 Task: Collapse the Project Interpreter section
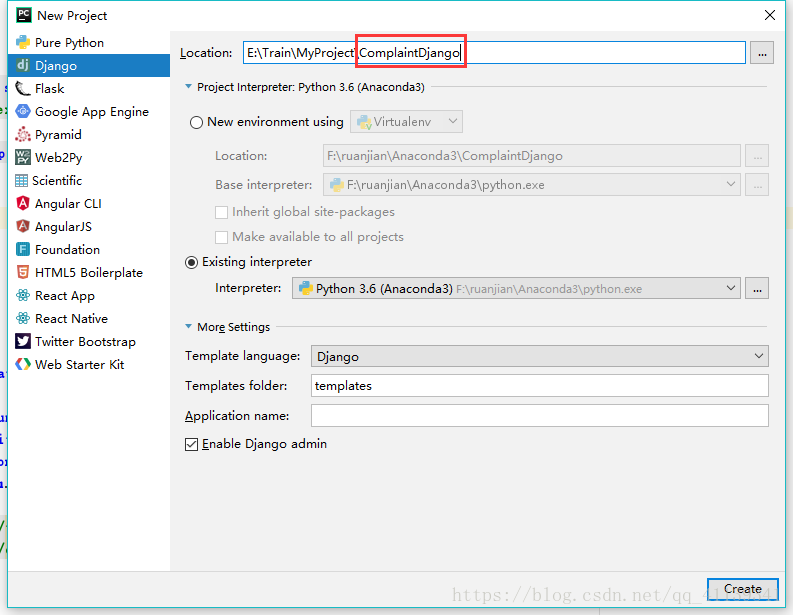[x=189, y=86]
